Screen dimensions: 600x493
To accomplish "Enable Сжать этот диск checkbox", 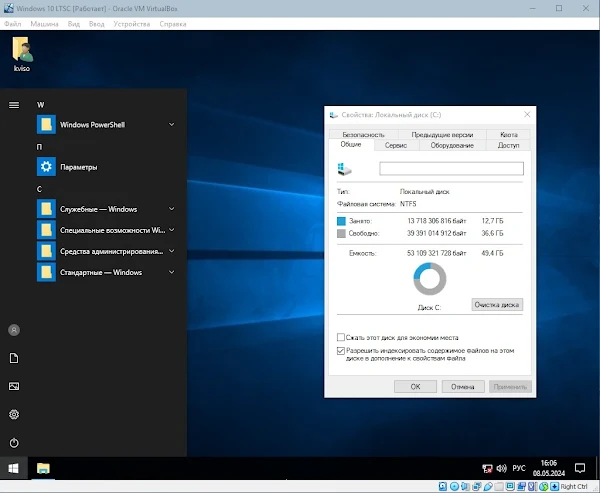I will 341,337.
